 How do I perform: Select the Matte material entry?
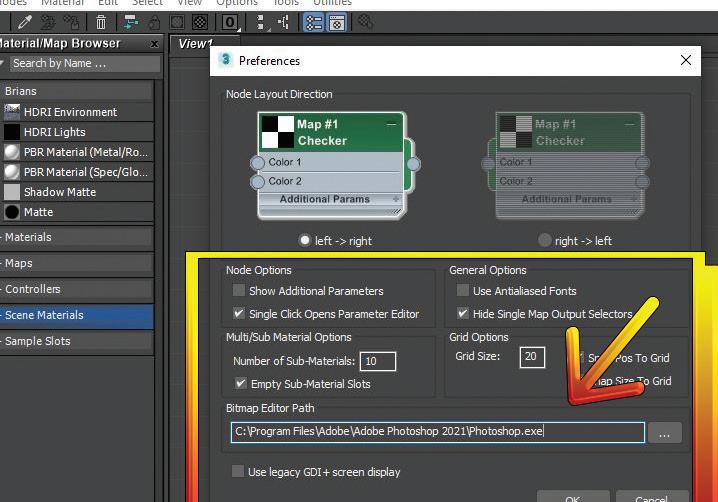pos(76,212)
